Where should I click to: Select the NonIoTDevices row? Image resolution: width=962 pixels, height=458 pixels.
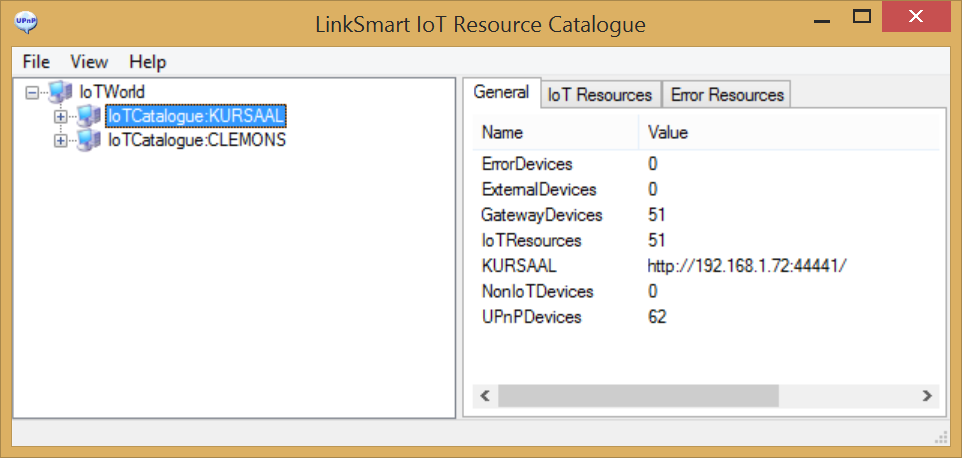pyautogui.click(x=706, y=291)
